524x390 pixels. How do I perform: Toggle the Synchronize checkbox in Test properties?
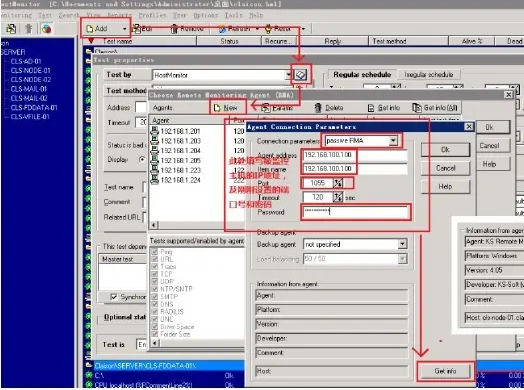tap(114, 297)
